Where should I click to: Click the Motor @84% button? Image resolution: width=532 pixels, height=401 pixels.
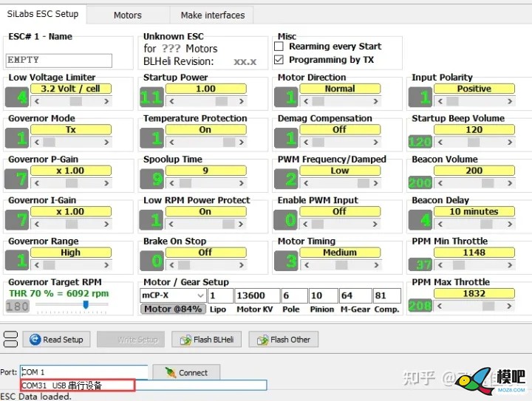[x=173, y=309]
